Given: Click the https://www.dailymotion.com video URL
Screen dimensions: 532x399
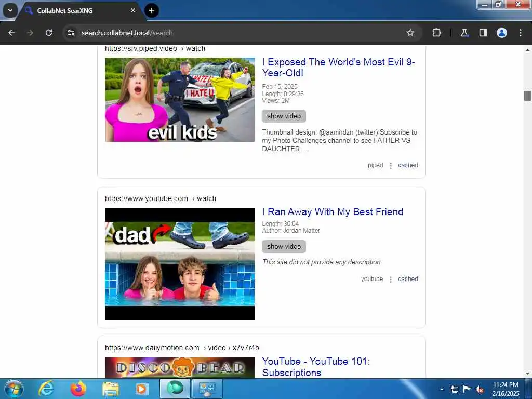Looking at the screenshot, I should point(182,348).
